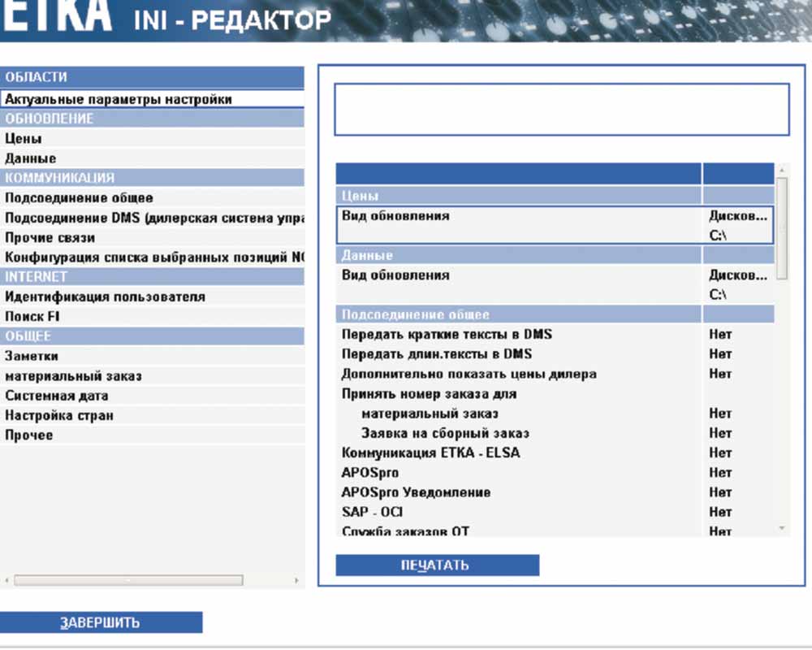Open Поиск FI in INTERNET section

tap(32, 316)
